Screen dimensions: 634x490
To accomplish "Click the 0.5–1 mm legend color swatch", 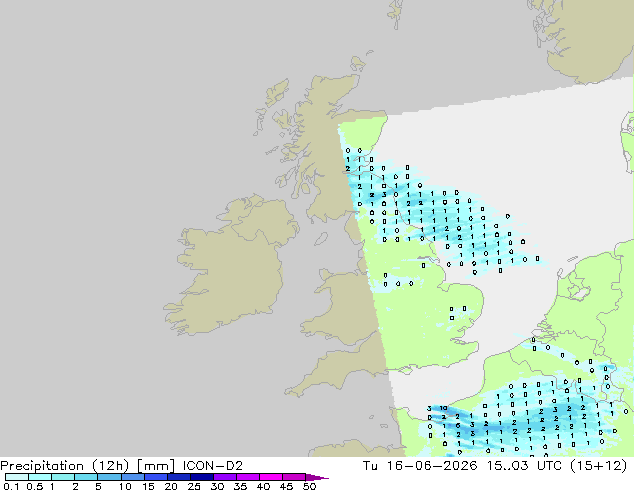I will (x=40, y=477).
